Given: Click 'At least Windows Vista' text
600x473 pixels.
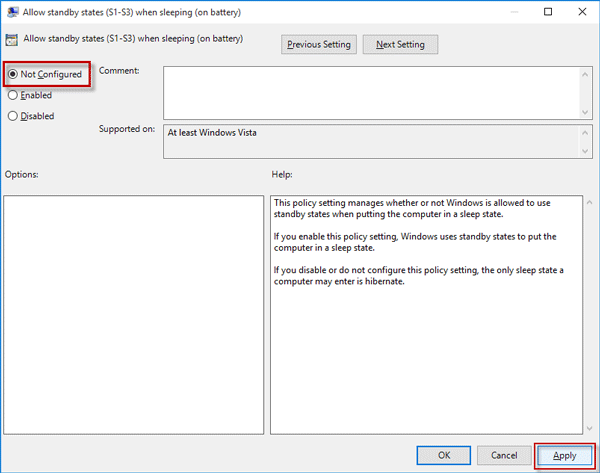Looking at the screenshot, I should pyautogui.click(x=212, y=132).
